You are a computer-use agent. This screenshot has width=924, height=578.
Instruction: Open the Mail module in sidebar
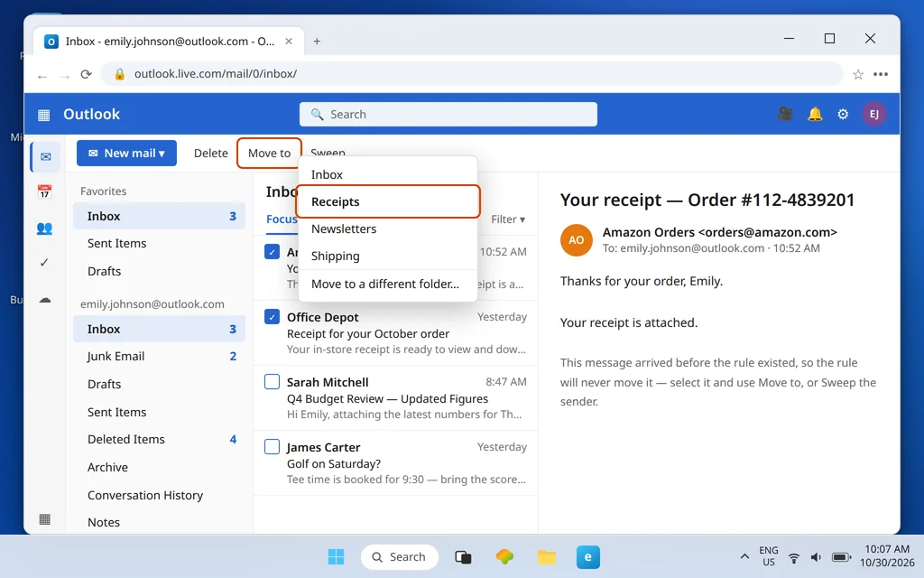pos(45,157)
